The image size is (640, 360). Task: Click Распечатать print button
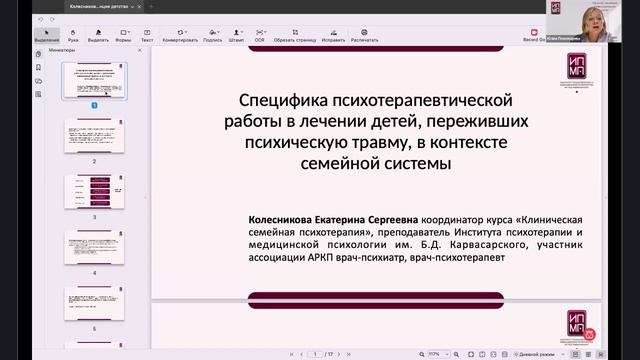pyautogui.click(x=364, y=36)
